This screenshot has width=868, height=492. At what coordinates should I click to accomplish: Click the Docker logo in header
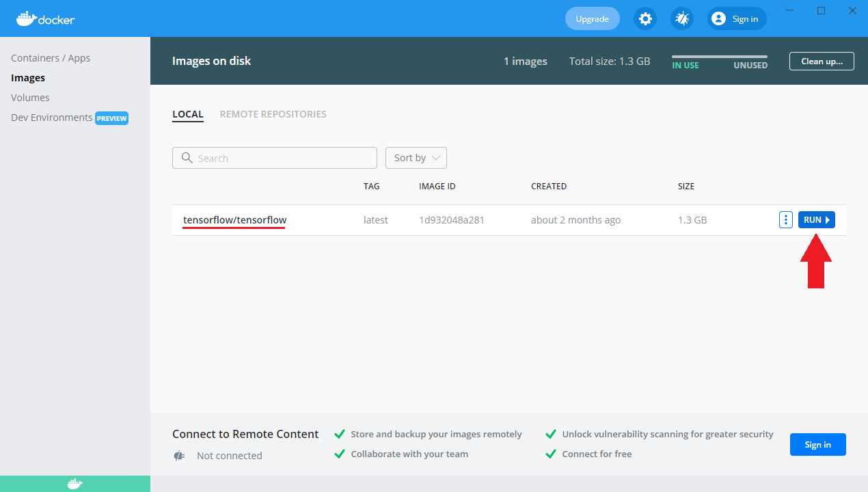45,18
